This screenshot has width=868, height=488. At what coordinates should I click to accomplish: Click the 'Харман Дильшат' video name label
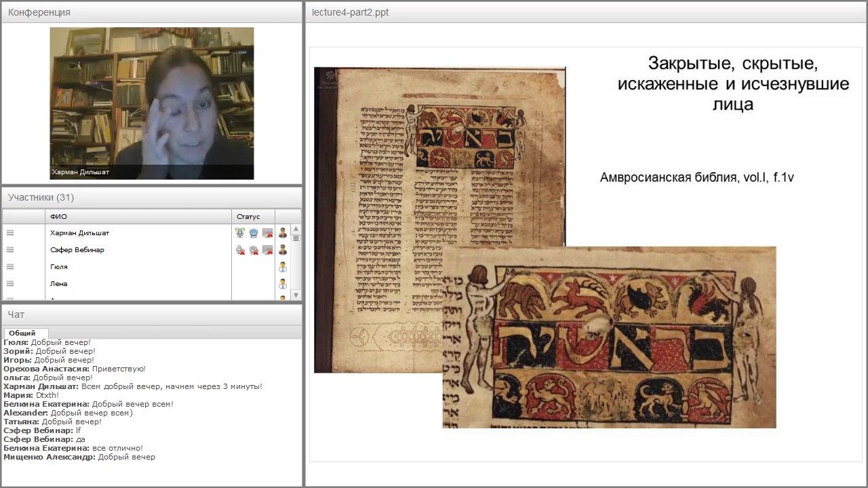point(81,172)
